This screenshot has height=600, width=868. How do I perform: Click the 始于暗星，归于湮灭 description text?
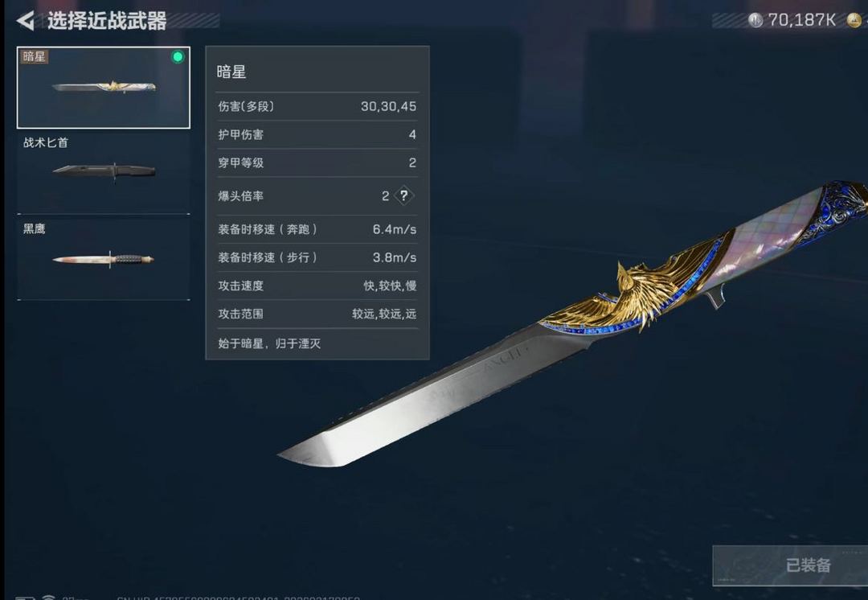tap(269, 343)
